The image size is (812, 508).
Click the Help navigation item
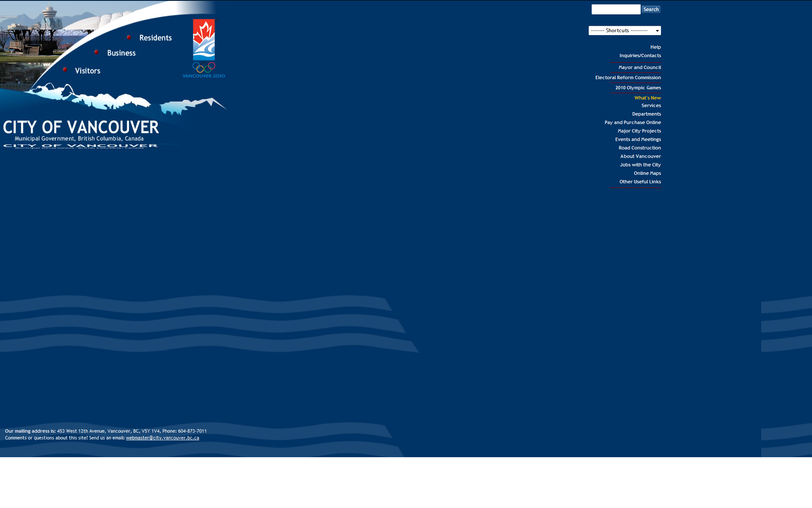(656, 46)
